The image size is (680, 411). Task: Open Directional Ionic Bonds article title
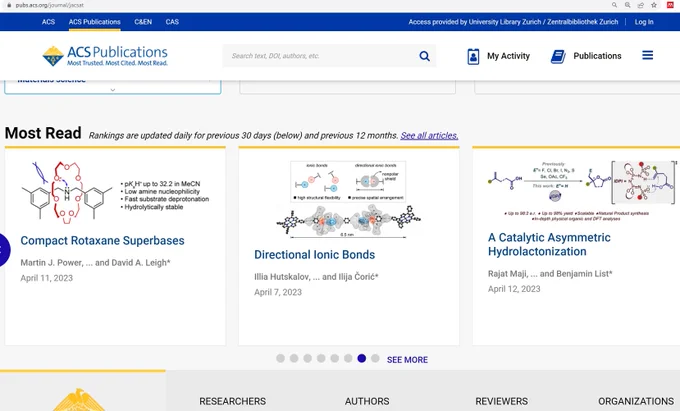pyautogui.click(x=314, y=254)
